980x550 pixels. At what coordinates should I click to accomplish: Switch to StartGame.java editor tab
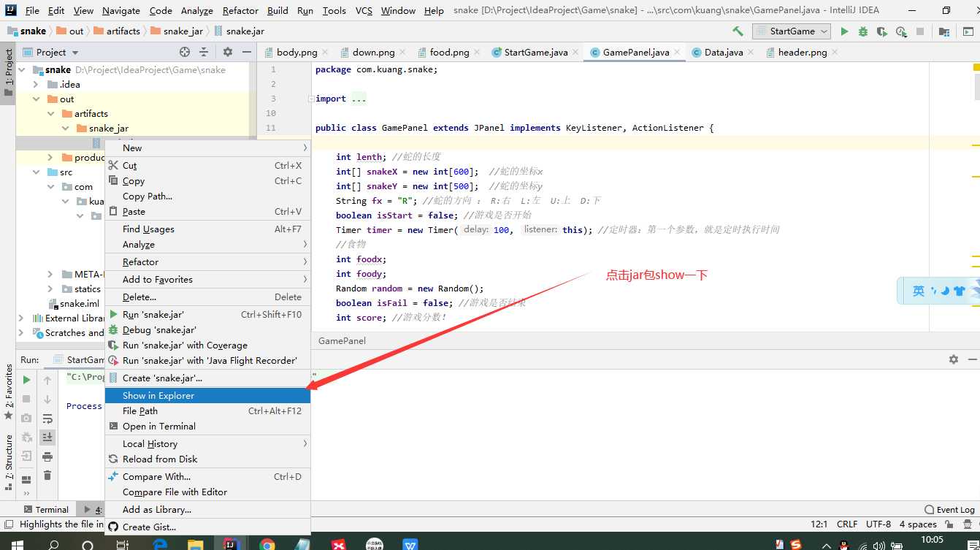coord(535,52)
